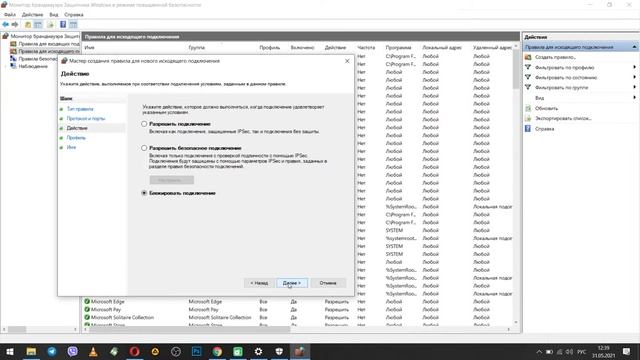Close the rule wizard dialog
The width and height of the screenshot is (640, 360).
347,61
